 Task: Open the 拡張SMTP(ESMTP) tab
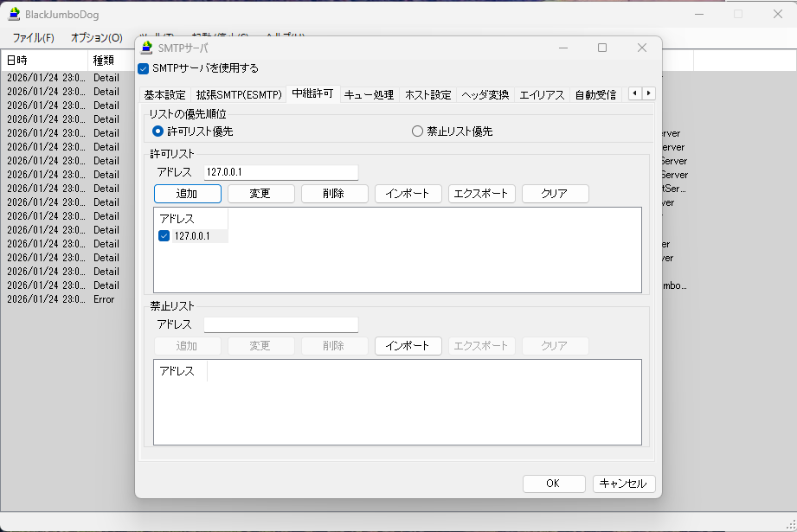coord(239,95)
